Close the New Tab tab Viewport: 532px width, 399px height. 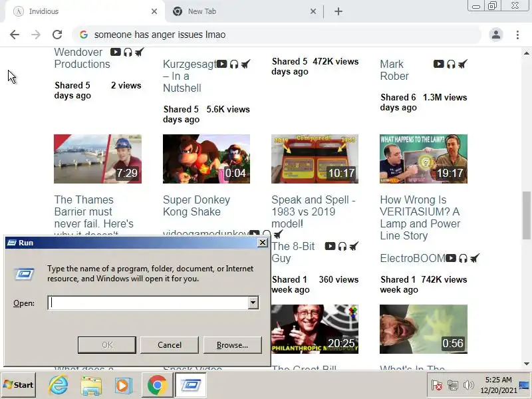[x=313, y=11]
